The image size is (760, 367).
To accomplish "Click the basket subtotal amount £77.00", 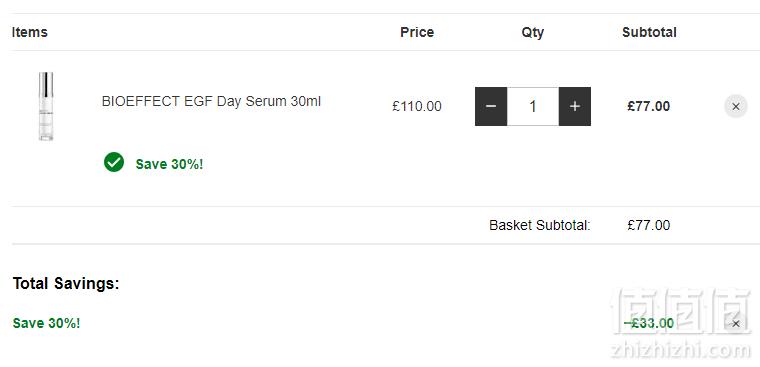I will point(649,225).
